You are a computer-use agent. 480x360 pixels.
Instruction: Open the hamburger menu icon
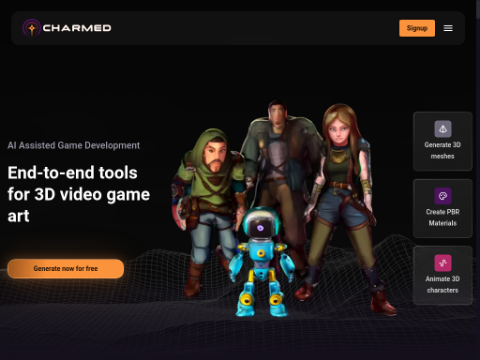click(x=448, y=28)
